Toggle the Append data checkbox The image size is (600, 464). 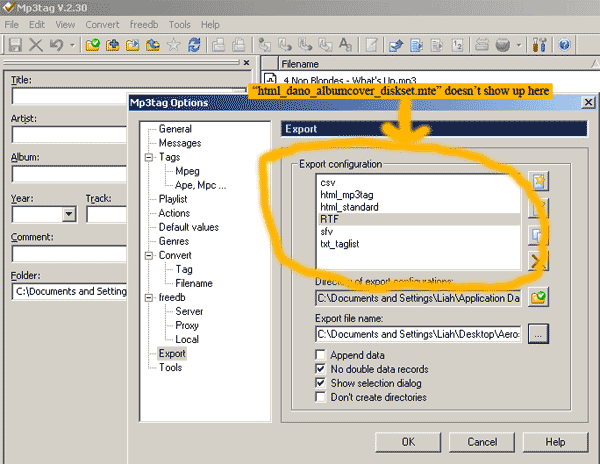point(320,355)
